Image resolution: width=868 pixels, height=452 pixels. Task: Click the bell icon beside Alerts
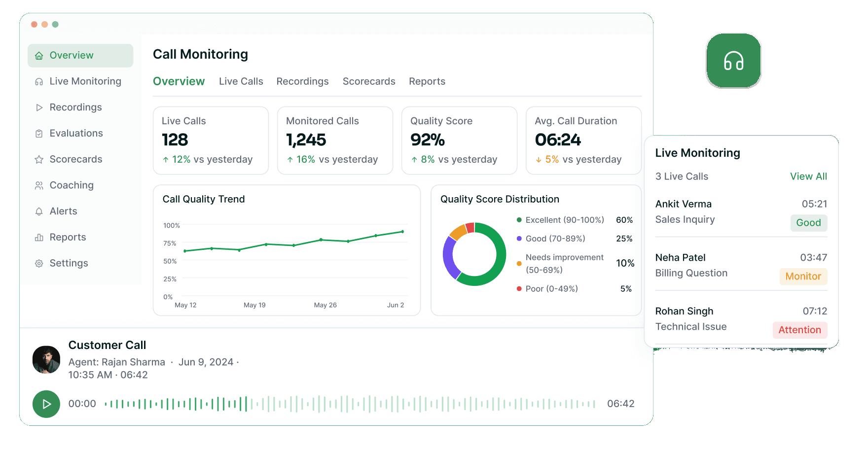(x=39, y=211)
